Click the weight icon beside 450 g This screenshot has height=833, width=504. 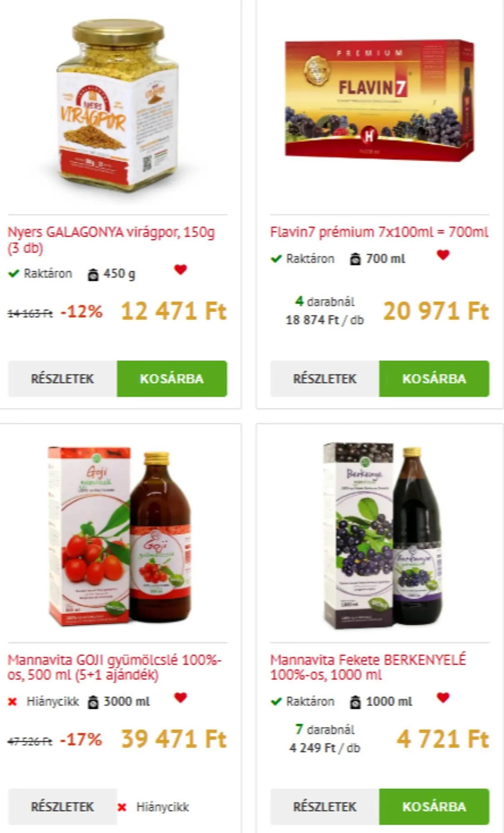(x=93, y=274)
